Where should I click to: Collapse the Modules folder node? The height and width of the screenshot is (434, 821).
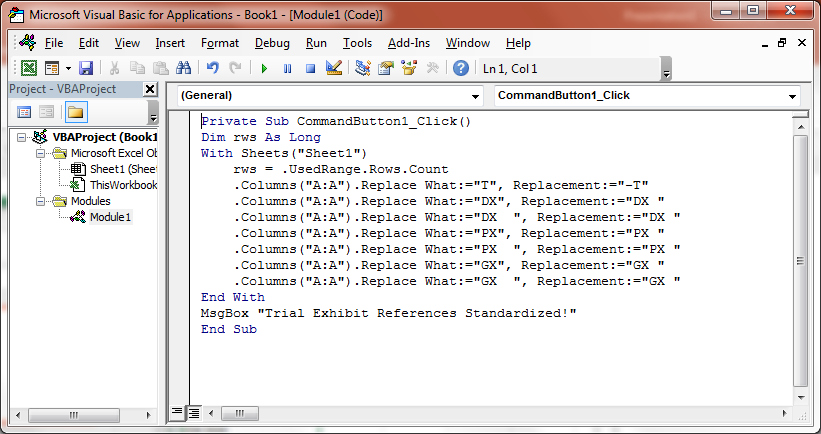coord(40,201)
